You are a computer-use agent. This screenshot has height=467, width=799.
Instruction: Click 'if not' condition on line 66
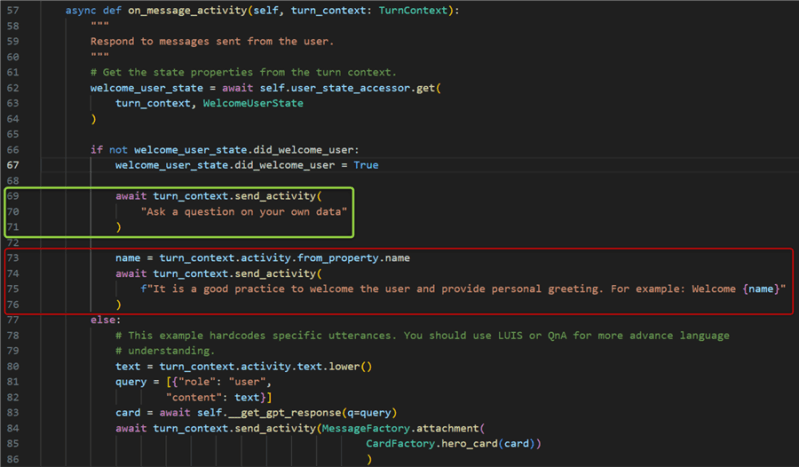point(109,150)
